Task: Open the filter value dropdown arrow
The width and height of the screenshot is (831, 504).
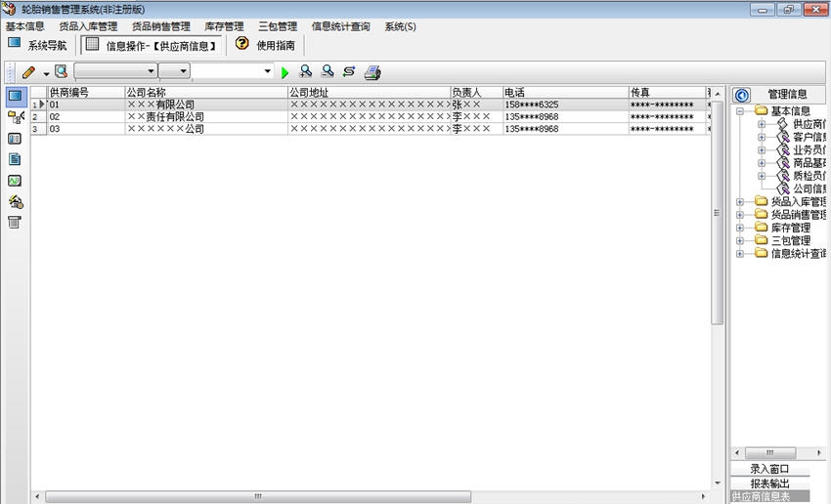Action: 267,71
